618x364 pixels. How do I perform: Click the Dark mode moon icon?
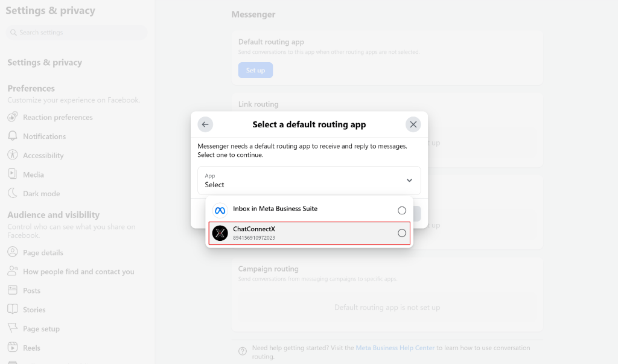(x=13, y=193)
